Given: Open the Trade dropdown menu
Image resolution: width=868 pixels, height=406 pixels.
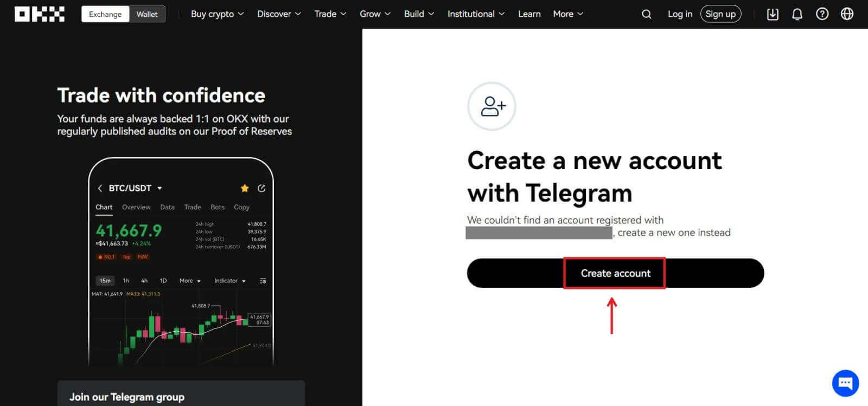Looking at the screenshot, I should click(x=329, y=14).
